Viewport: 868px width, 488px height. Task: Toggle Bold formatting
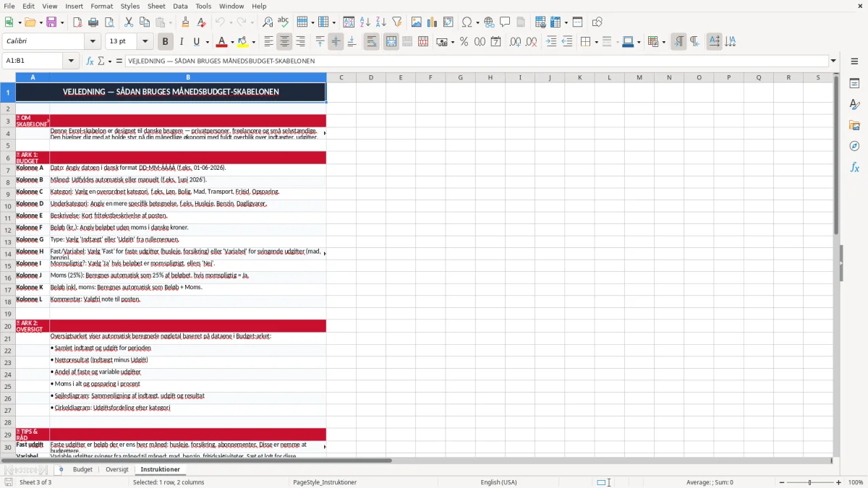click(165, 42)
